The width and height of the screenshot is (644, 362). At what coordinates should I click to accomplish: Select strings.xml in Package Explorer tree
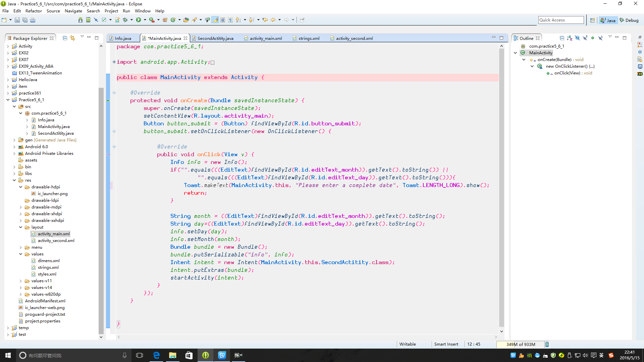pos(48,267)
